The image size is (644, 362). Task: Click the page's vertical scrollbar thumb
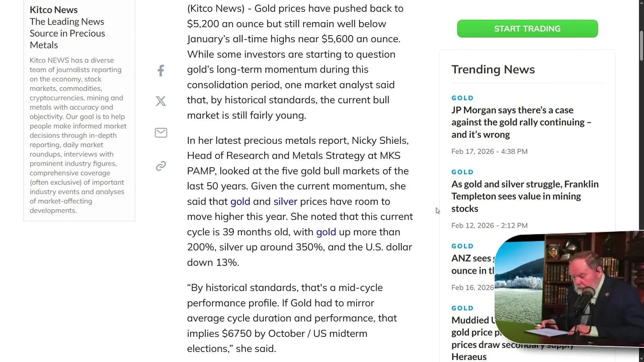(x=641, y=44)
